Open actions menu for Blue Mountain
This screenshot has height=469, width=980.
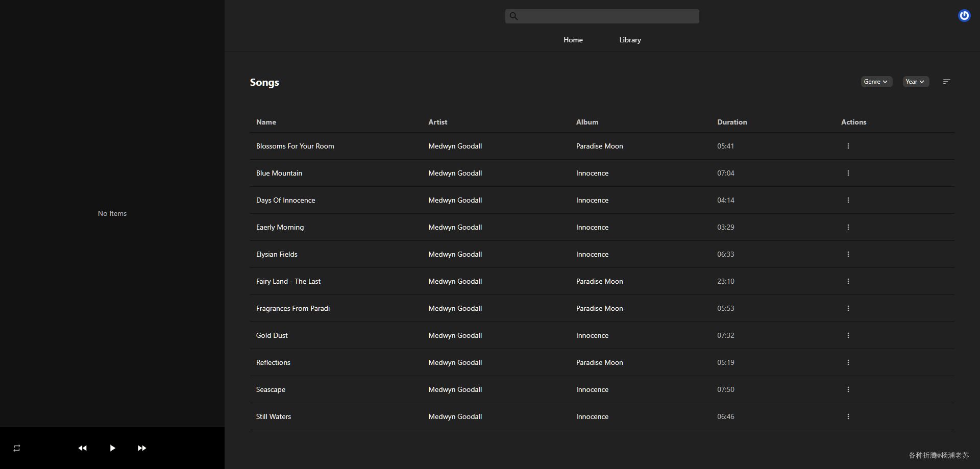click(848, 173)
